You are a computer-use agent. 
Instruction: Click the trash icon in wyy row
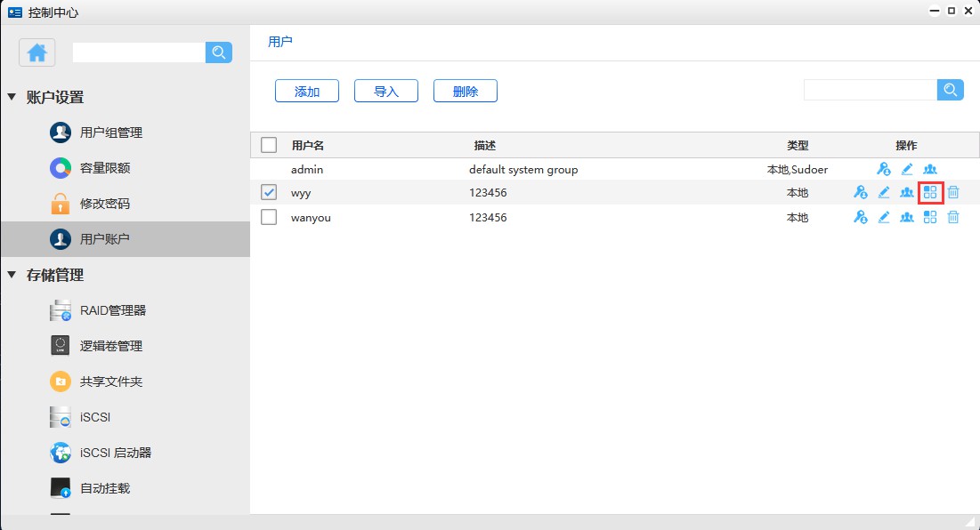click(953, 192)
